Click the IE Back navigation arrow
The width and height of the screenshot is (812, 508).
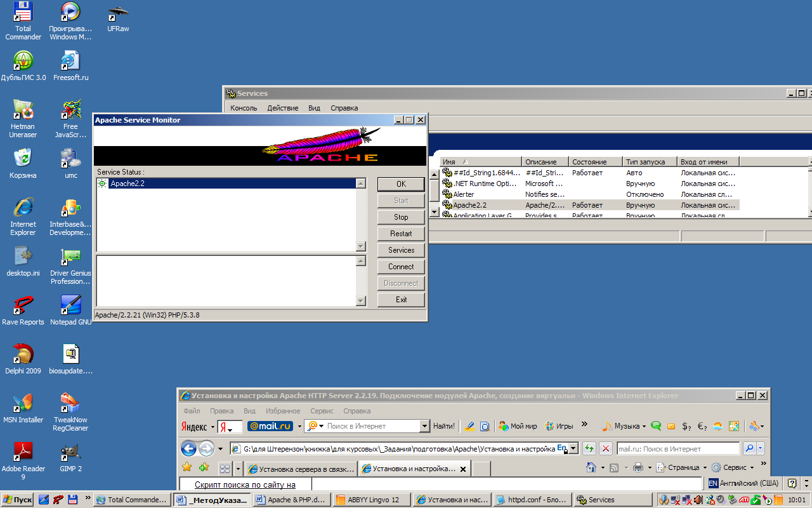(189, 448)
